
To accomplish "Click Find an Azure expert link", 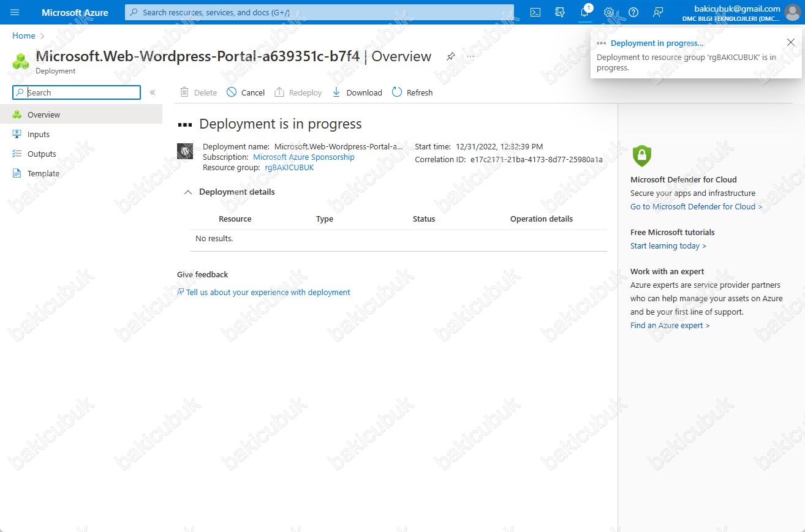I will pos(670,326).
